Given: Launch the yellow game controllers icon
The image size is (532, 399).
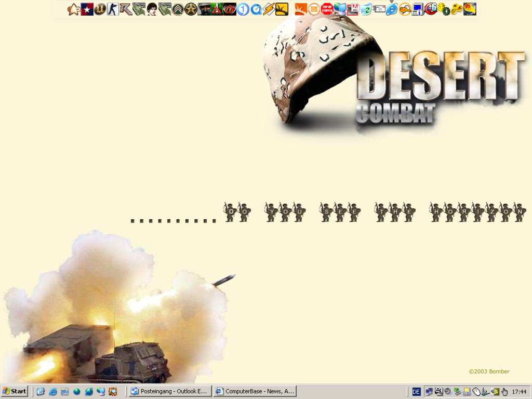Looking at the screenshot, I should point(457,9).
